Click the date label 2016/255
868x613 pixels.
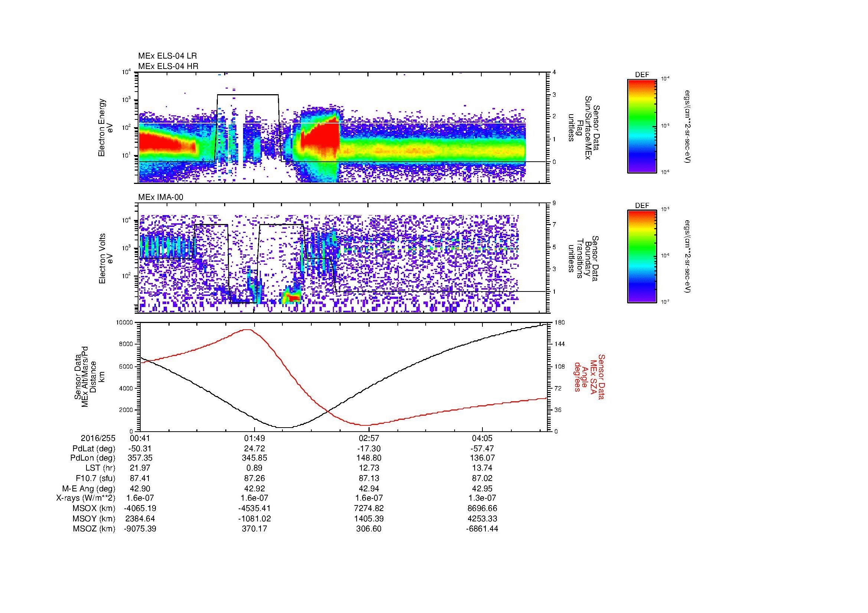pos(98,438)
